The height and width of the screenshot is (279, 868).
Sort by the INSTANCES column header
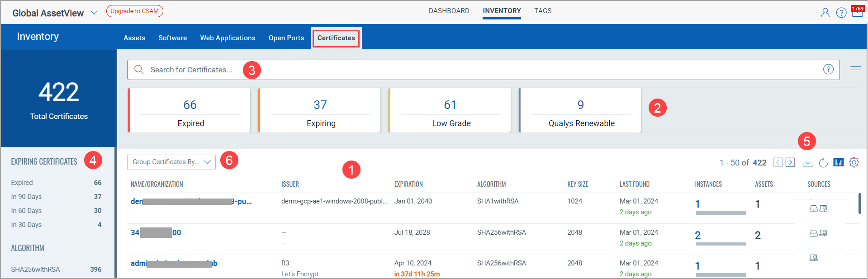[x=708, y=184]
